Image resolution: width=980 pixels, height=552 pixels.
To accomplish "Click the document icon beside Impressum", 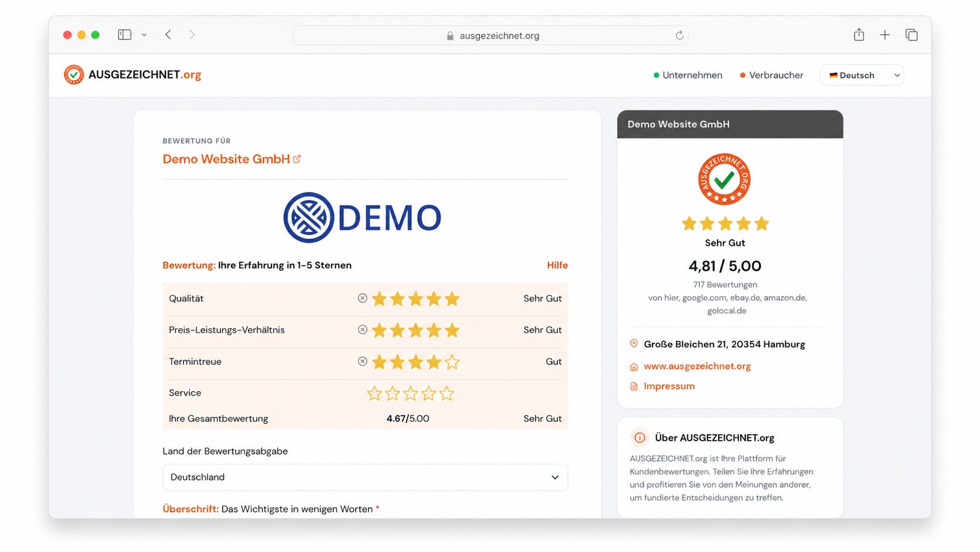I will [634, 386].
